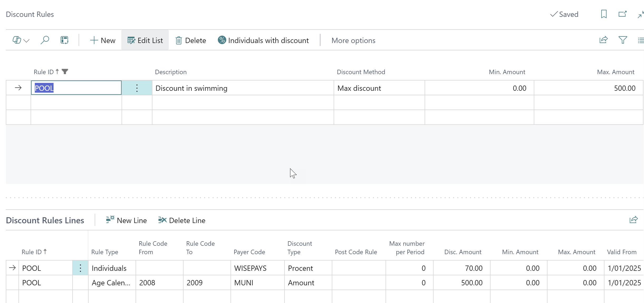Open More options menu
Viewport: 644px width, 303px height.
pos(353,40)
